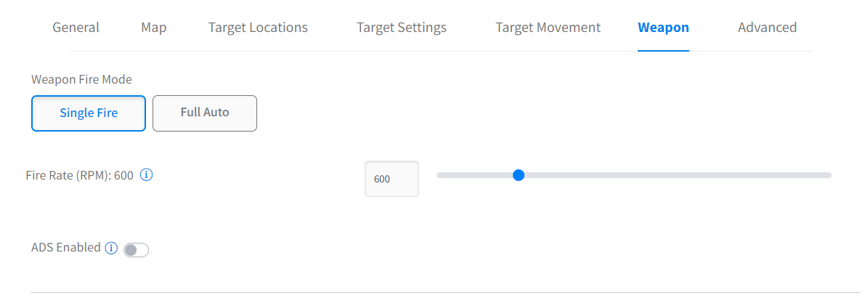Open the General tab
Screen dimensions: 868x298
pos(76,28)
